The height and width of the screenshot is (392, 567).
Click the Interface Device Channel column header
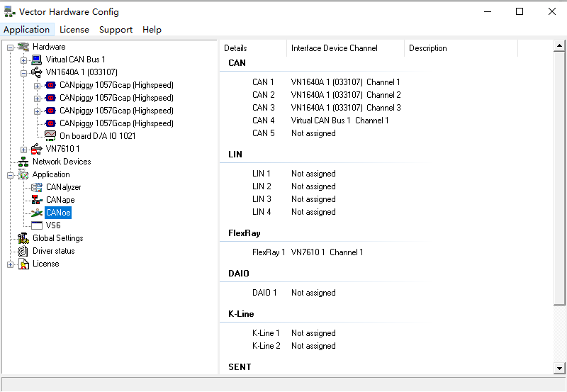pyautogui.click(x=345, y=48)
